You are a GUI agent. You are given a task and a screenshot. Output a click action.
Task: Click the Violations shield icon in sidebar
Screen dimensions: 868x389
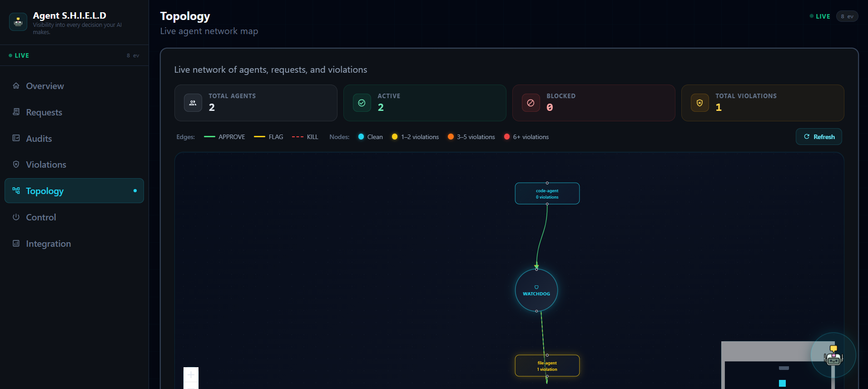click(x=16, y=164)
